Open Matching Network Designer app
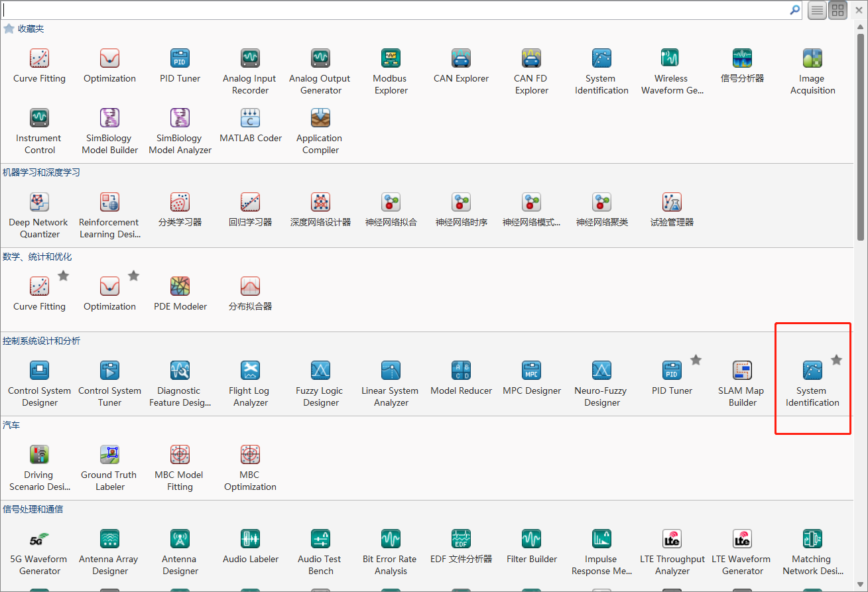 pos(812,553)
